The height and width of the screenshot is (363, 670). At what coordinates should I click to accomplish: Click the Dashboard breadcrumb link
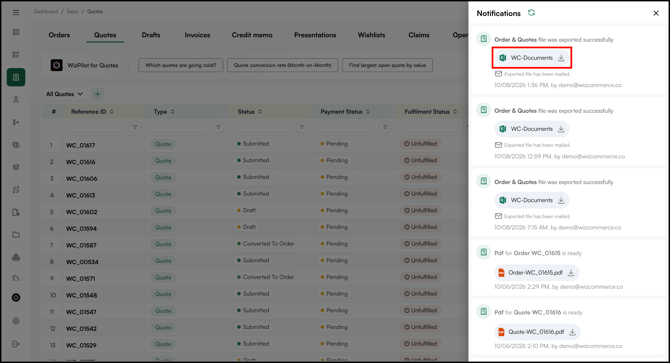(46, 12)
